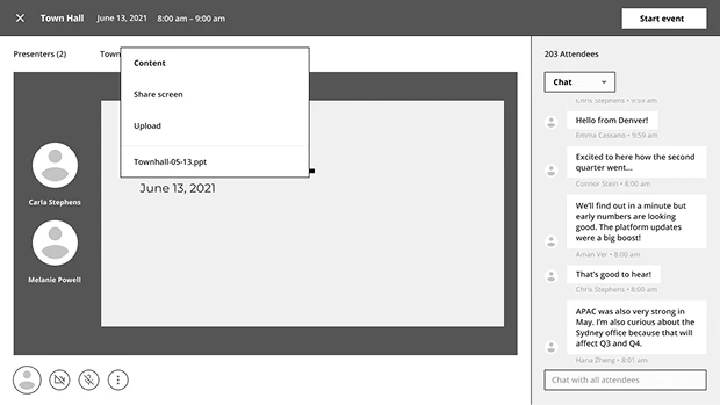Click the Connor Stein 8:00 am timestamp
This screenshot has width=720, height=405.
613,184
